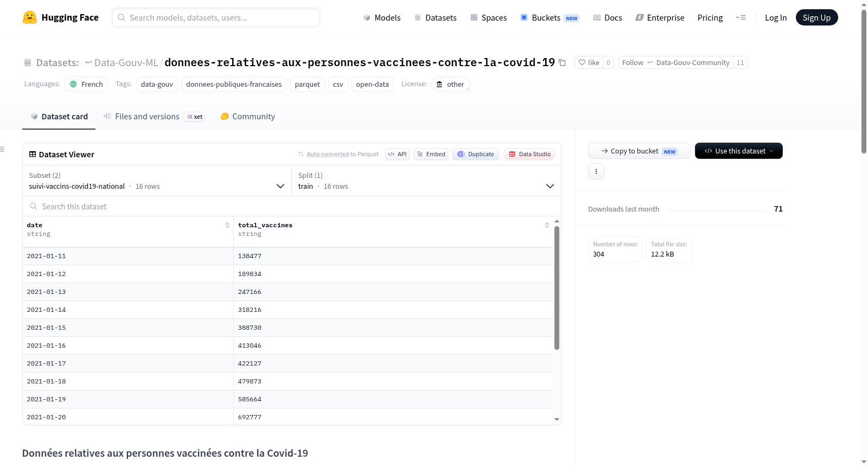Click the 692777 value cell
The image size is (868, 467).
point(393,417)
